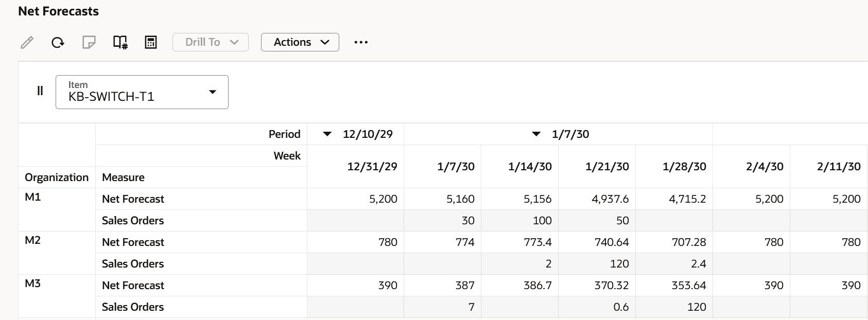Click the open book with hash icon
Image resolution: width=868 pixels, height=320 pixels.
coord(120,42)
